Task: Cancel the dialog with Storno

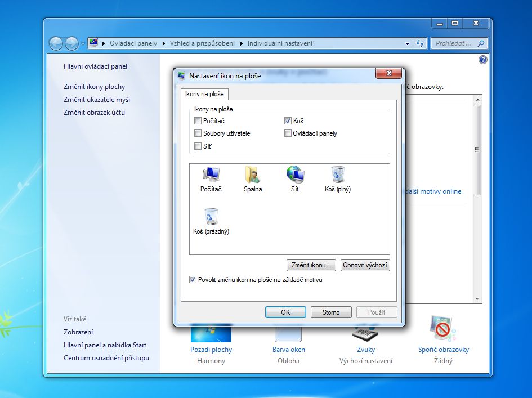Action: [331, 312]
